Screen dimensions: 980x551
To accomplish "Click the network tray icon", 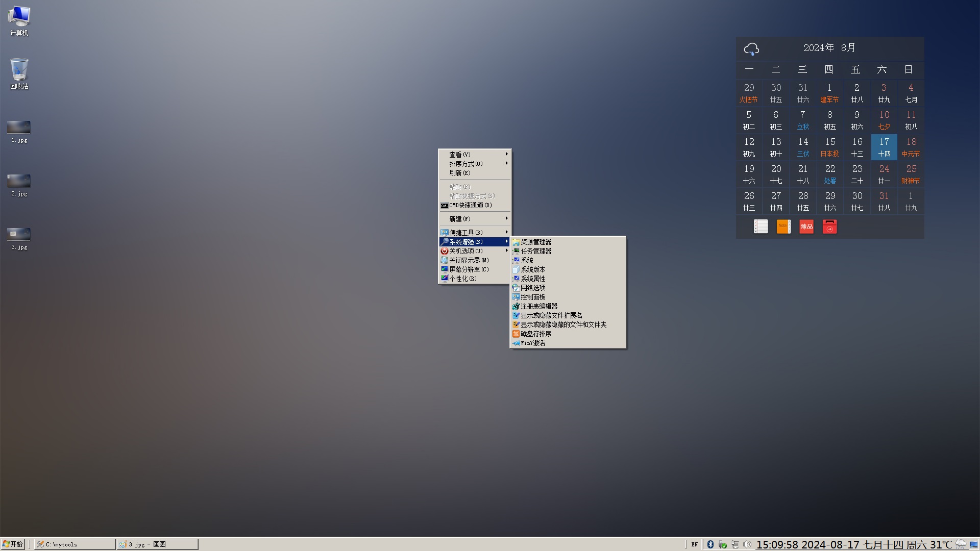I will (734, 544).
